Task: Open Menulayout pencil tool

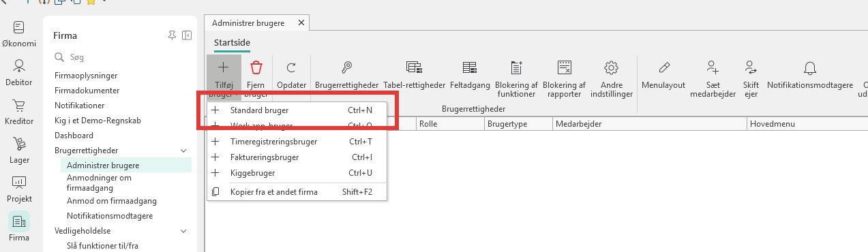Action: point(663,74)
